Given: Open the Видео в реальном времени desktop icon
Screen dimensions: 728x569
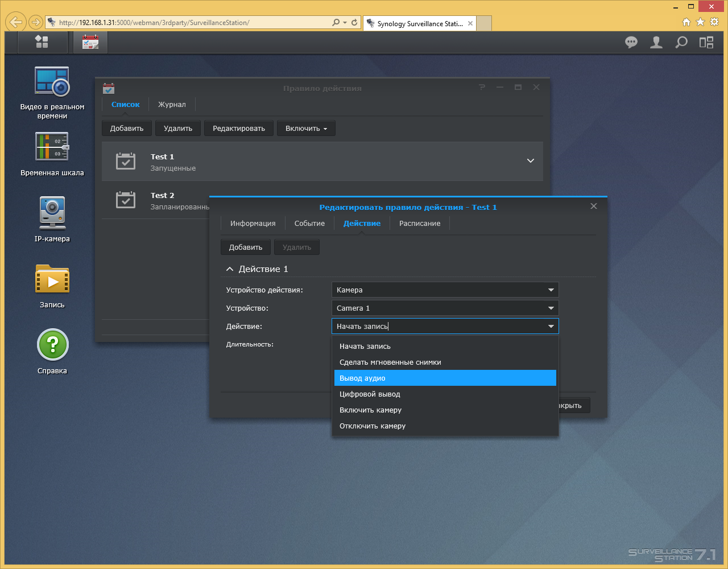Looking at the screenshot, I should pos(52,93).
